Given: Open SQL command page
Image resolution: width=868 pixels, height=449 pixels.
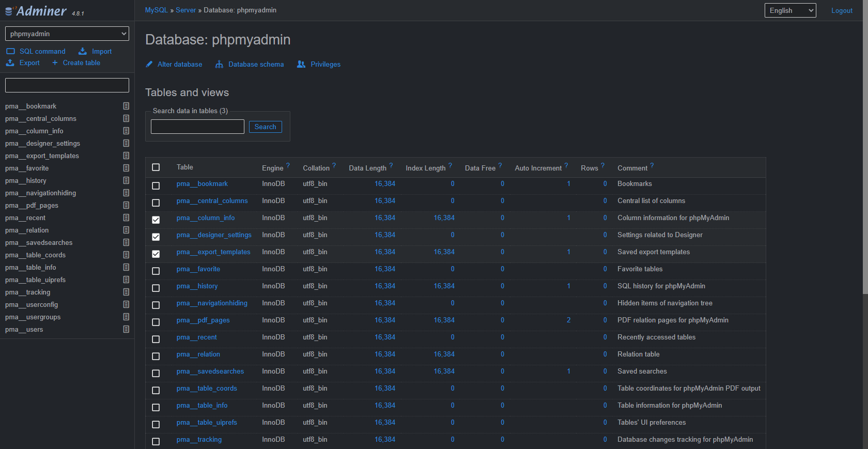Looking at the screenshot, I should pyautogui.click(x=36, y=51).
